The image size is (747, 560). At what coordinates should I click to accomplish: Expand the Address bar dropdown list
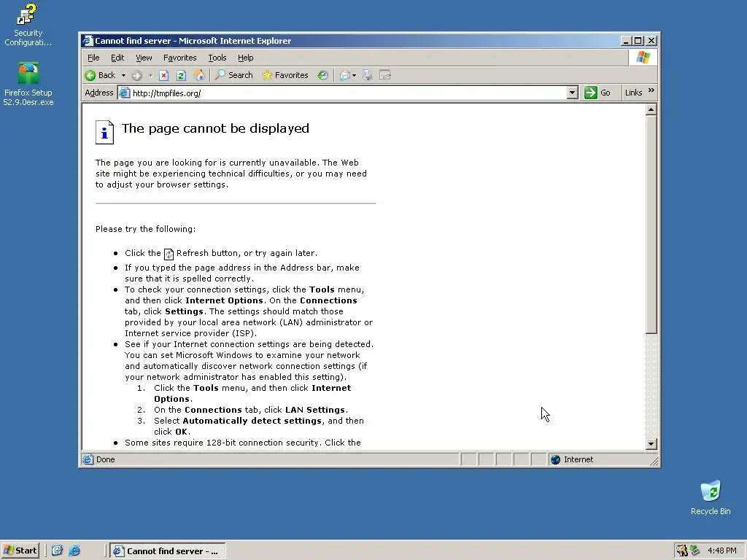click(x=573, y=93)
